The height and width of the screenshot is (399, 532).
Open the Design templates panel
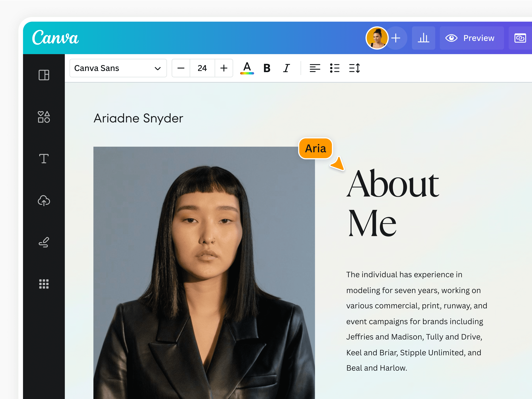click(x=44, y=75)
